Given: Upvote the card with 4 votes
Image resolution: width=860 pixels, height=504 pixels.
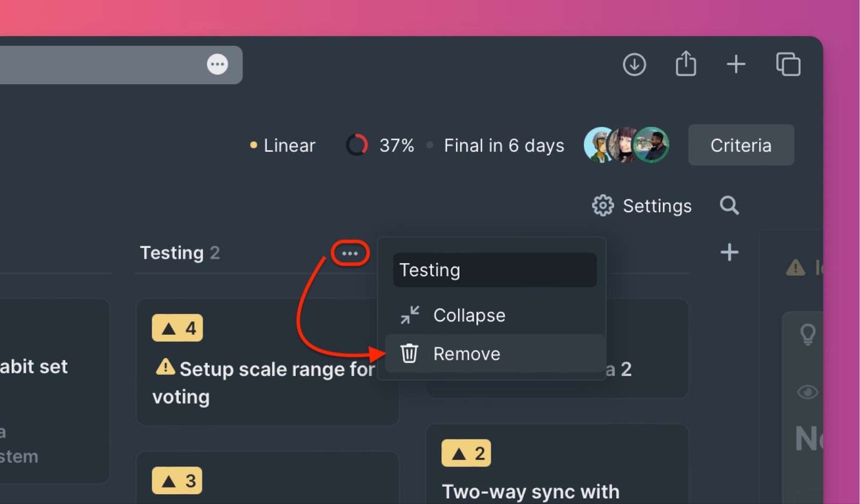Looking at the screenshot, I should point(177,328).
